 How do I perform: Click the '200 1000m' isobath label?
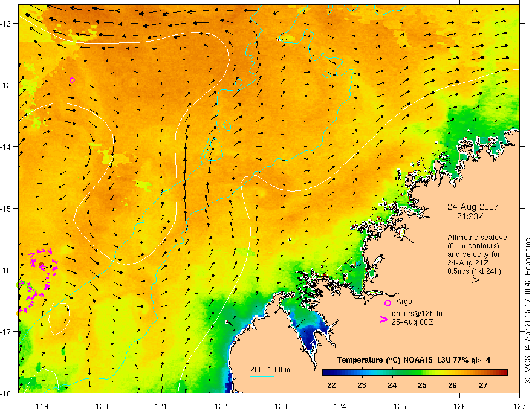tap(270, 370)
